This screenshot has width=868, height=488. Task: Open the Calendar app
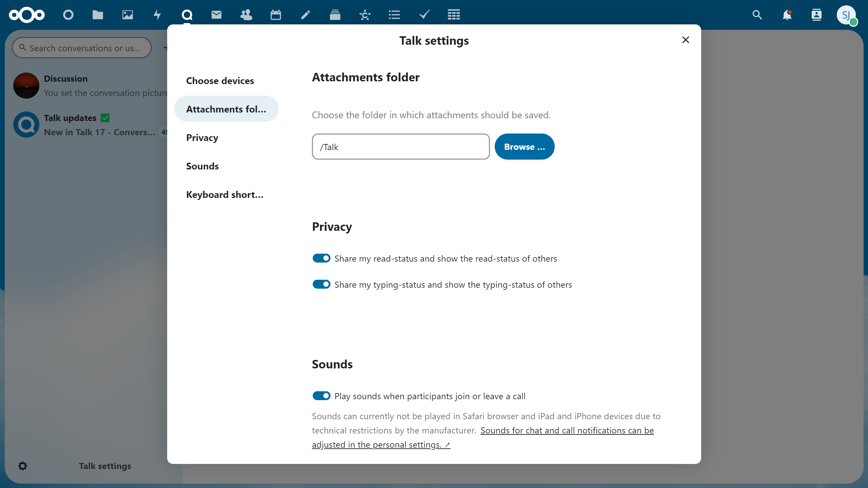pos(276,15)
